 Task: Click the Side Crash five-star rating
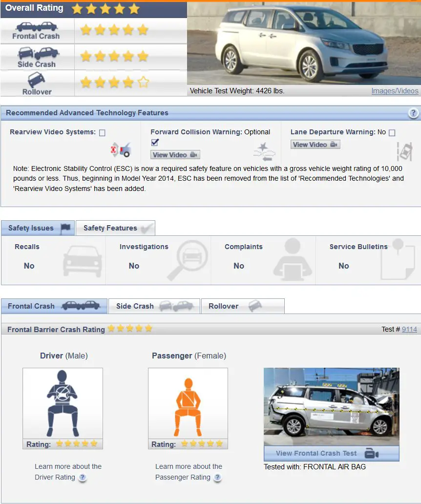(x=114, y=56)
